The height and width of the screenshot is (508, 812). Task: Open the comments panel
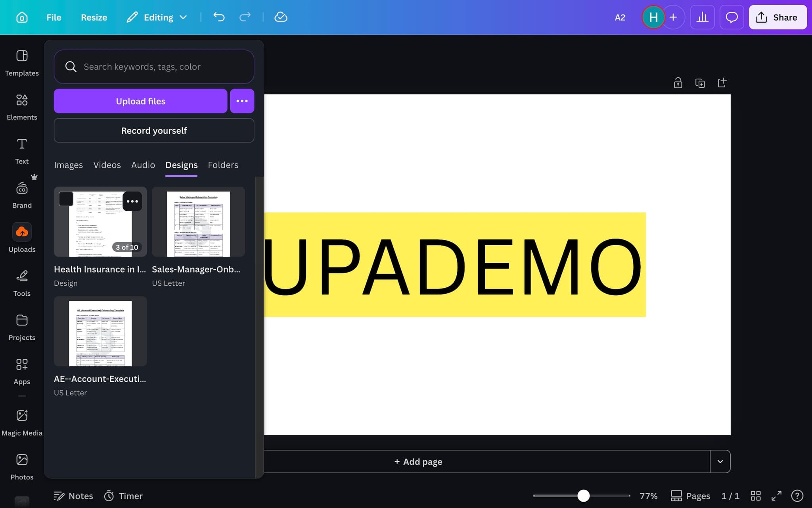click(x=732, y=17)
